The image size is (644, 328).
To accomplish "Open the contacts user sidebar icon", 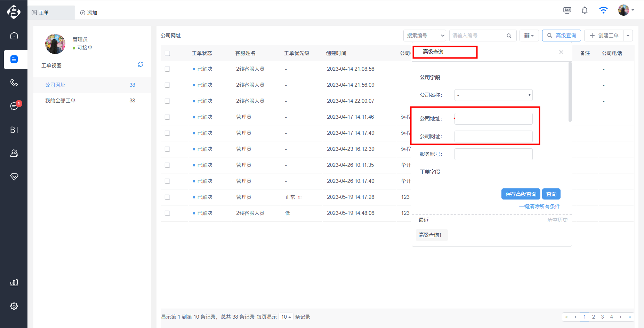I will (x=14, y=153).
